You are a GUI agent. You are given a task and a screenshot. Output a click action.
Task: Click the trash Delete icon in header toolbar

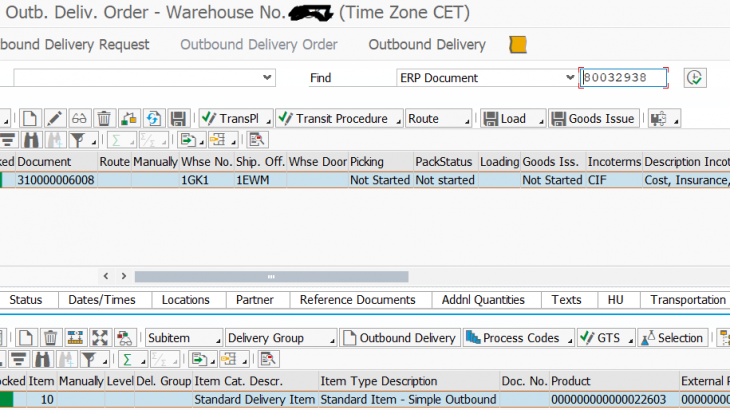[104, 119]
